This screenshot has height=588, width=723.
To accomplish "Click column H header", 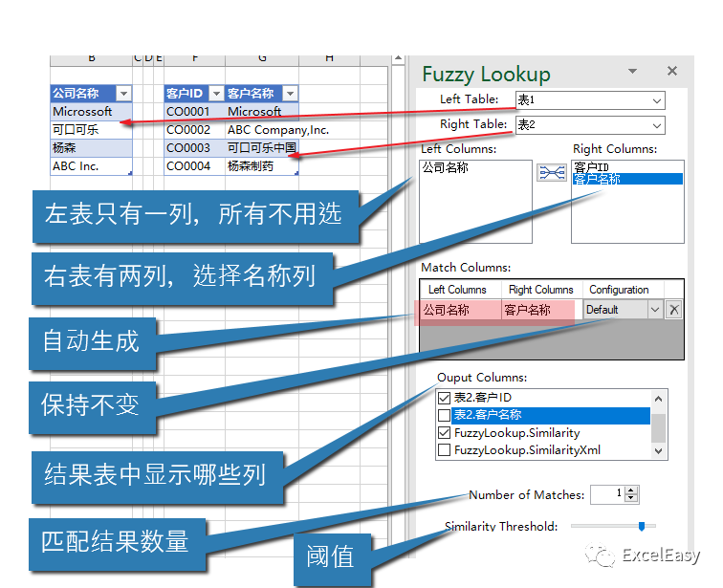I will [329, 60].
